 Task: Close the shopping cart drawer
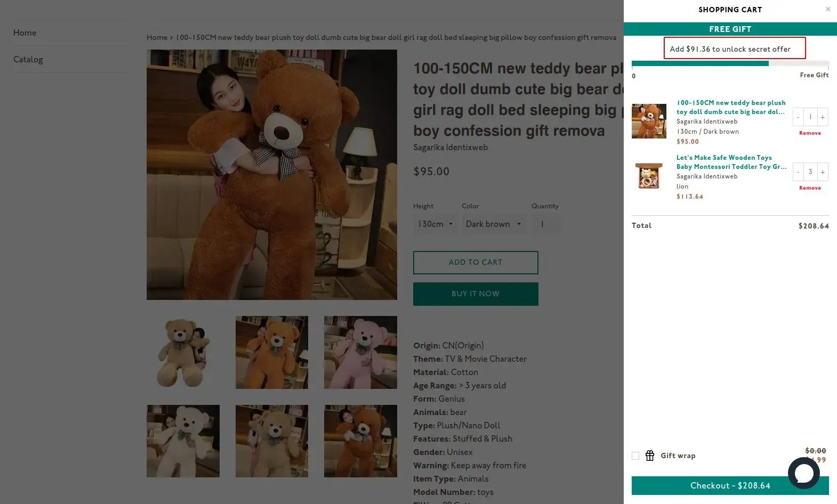[828, 9]
